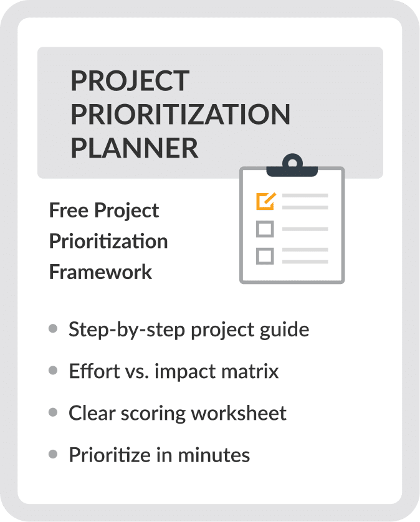
Task: Toggle the orange checked box on clipboard
Action: [265, 201]
